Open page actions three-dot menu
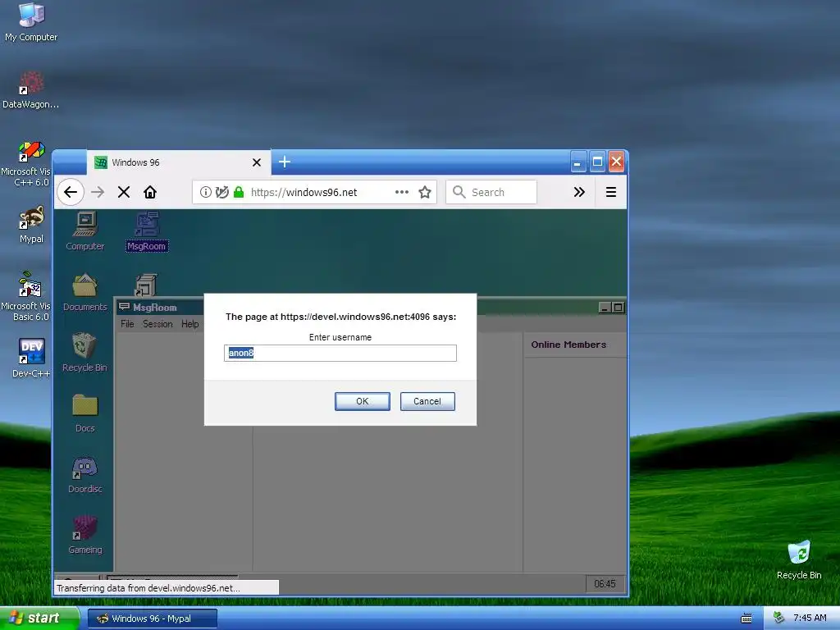 (402, 192)
